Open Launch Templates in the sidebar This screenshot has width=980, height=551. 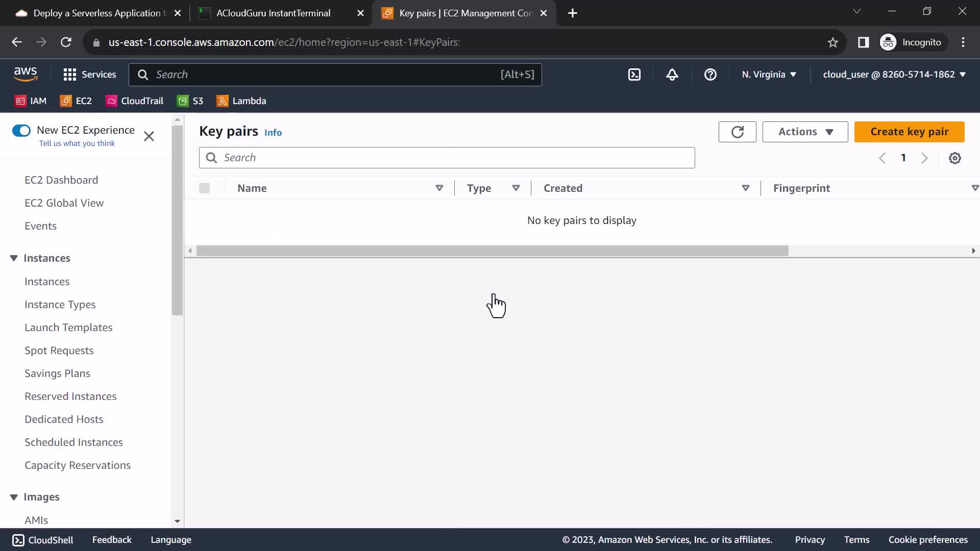(68, 328)
